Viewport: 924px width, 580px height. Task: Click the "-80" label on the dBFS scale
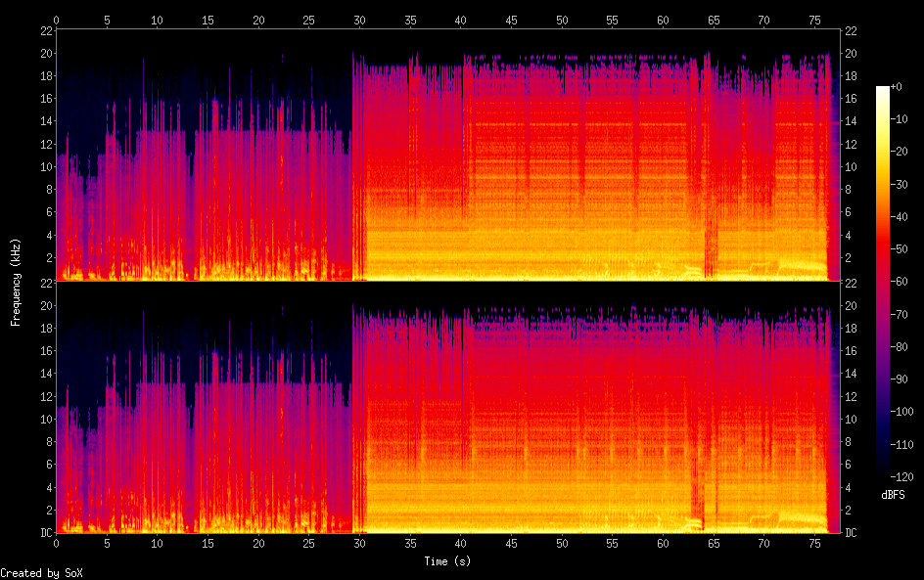click(x=899, y=347)
